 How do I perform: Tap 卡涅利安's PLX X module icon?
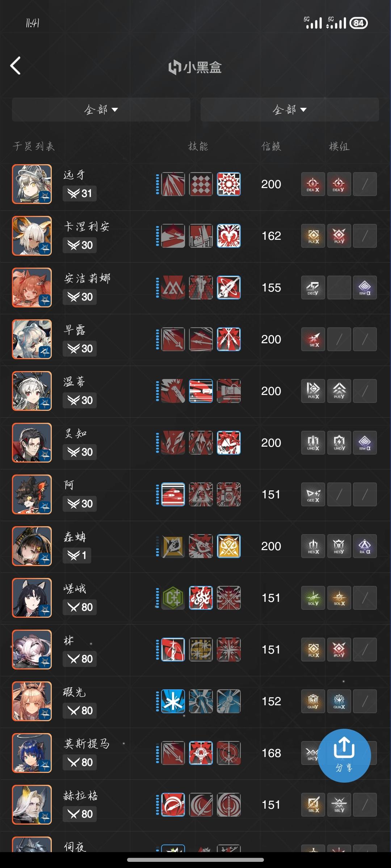tap(313, 236)
